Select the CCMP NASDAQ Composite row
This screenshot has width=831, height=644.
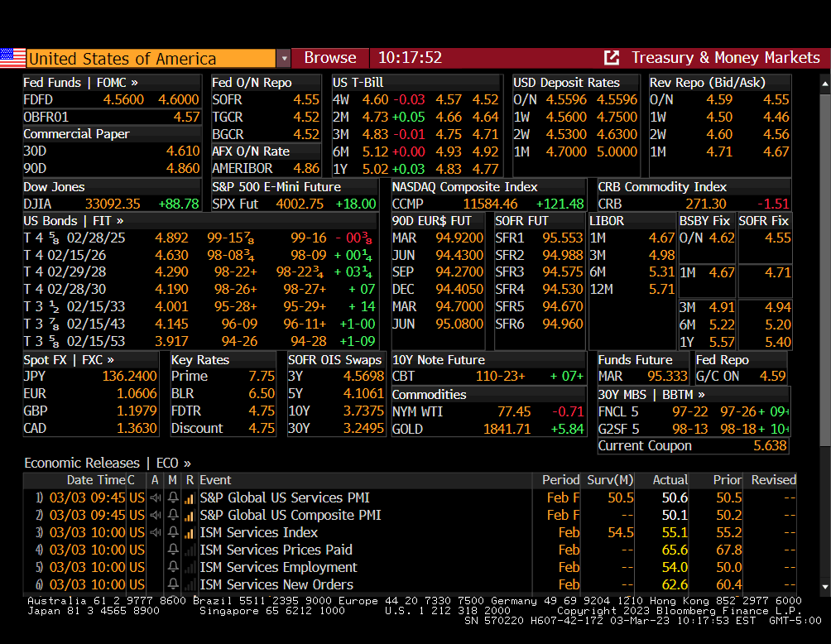coord(488,204)
